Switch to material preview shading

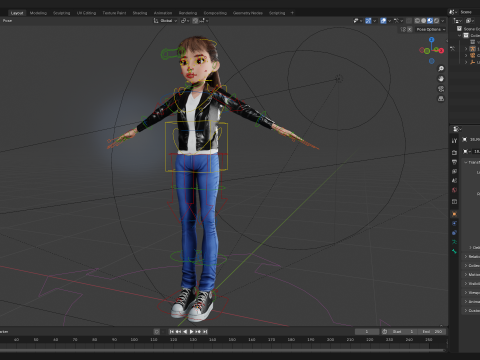pos(430,21)
